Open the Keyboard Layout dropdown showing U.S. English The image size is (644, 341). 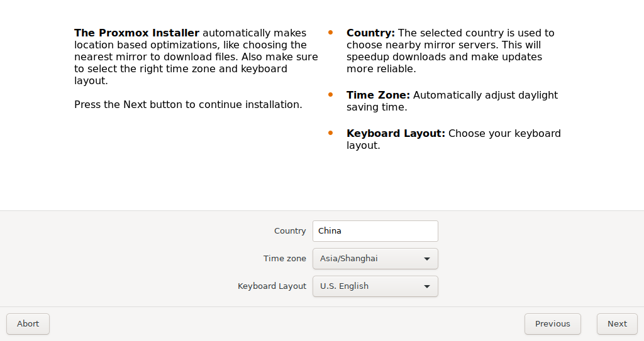point(375,286)
